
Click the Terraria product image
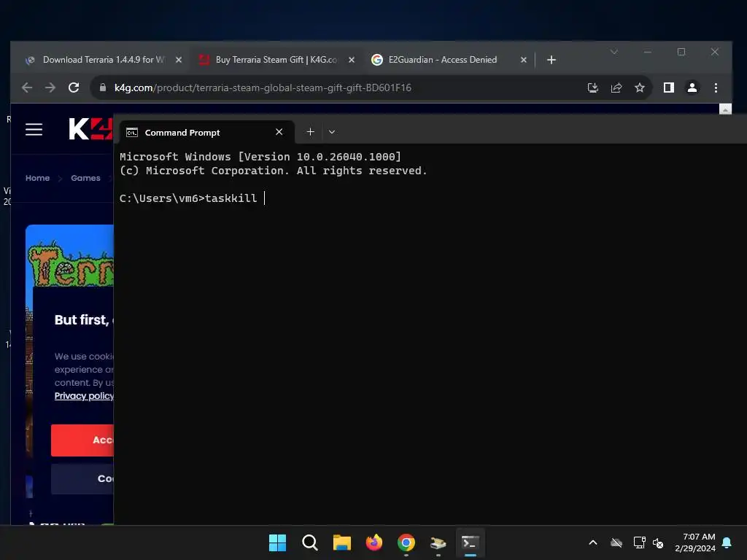pos(69,257)
